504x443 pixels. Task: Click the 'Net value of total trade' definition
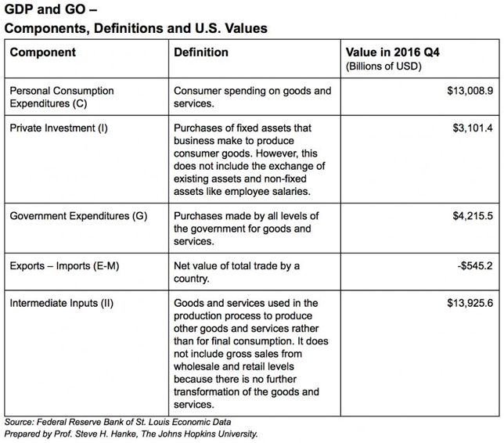236,272
